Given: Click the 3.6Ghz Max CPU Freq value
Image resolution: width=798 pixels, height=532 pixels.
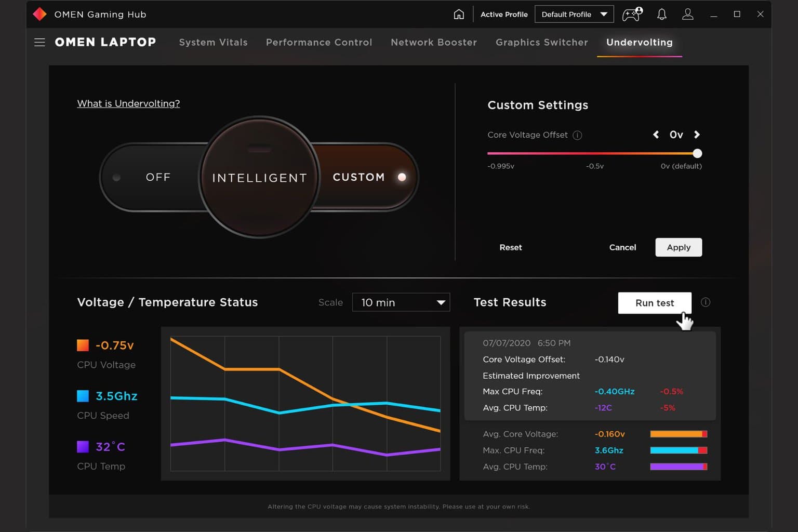Looking at the screenshot, I should click(x=609, y=450).
